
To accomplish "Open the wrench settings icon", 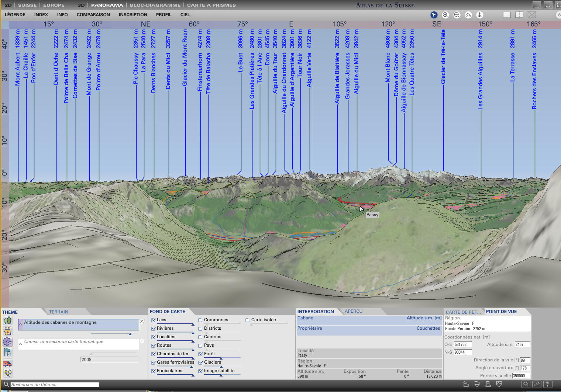I will [536, 384].
